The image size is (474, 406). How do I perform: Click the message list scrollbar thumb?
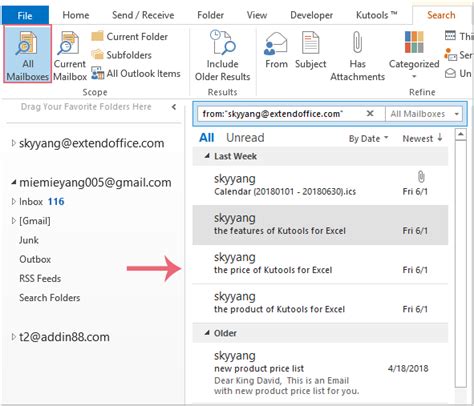pyautogui.click(x=460, y=263)
